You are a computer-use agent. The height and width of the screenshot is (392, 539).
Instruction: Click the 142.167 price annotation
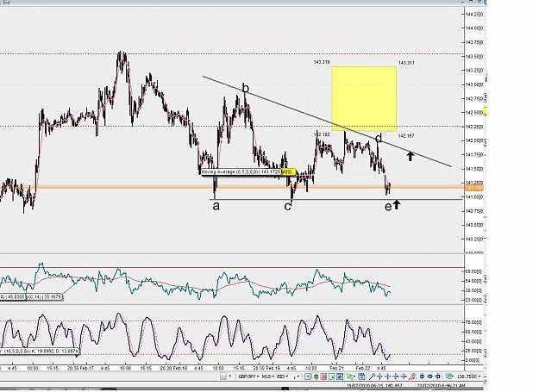click(406, 136)
